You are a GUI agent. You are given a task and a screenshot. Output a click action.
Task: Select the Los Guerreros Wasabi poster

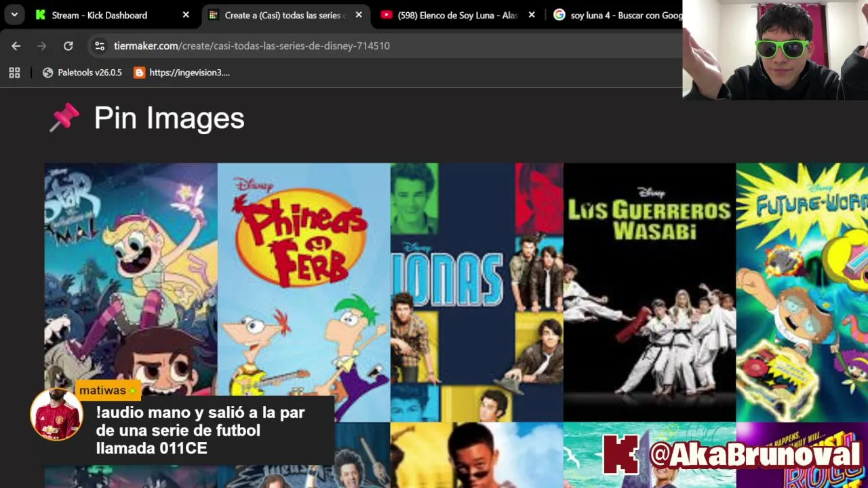coord(650,292)
